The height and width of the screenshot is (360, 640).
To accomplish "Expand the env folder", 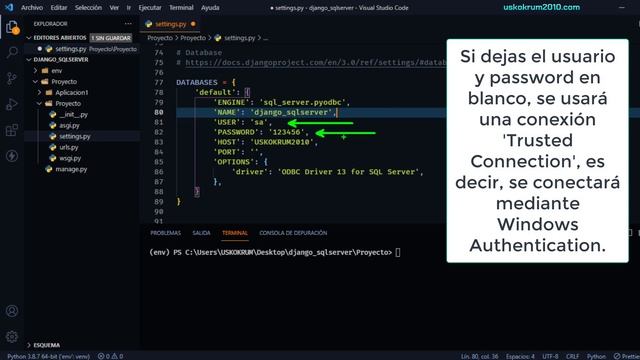I will (x=57, y=71).
